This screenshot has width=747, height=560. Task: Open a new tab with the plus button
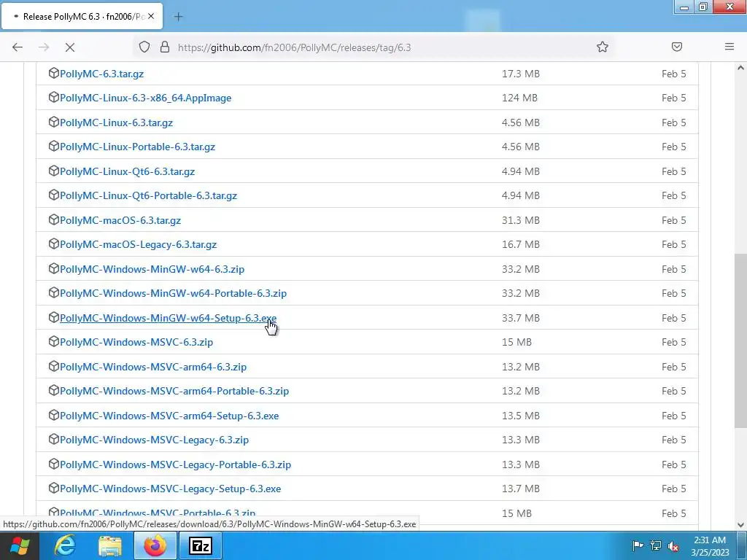click(x=178, y=17)
